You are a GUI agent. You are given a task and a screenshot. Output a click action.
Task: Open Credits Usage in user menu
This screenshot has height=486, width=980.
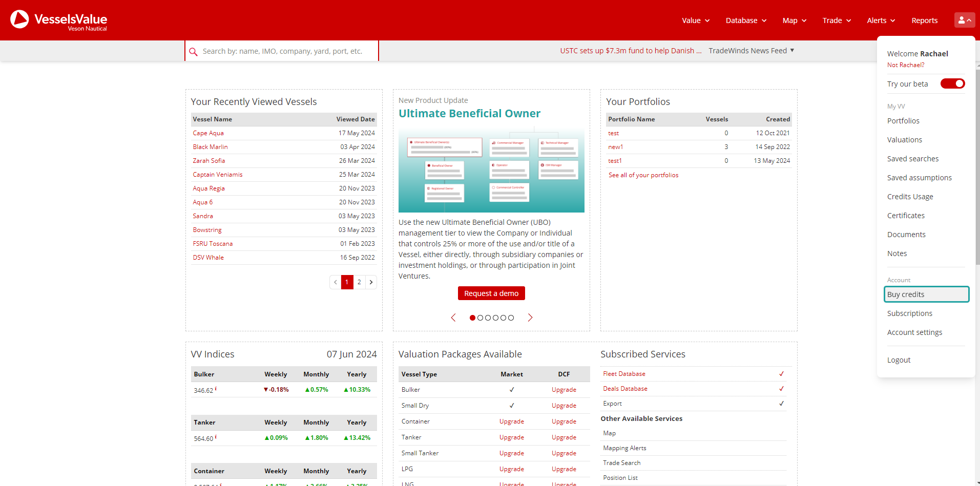(910, 197)
